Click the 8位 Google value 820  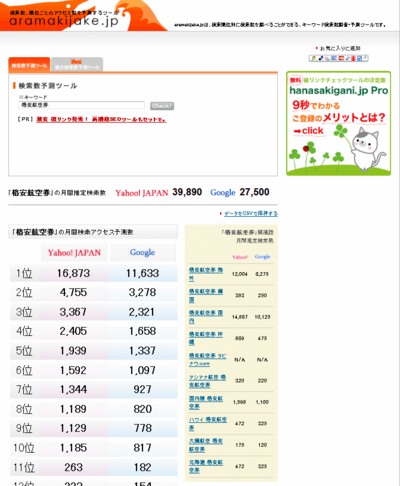click(x=143, y=409)
